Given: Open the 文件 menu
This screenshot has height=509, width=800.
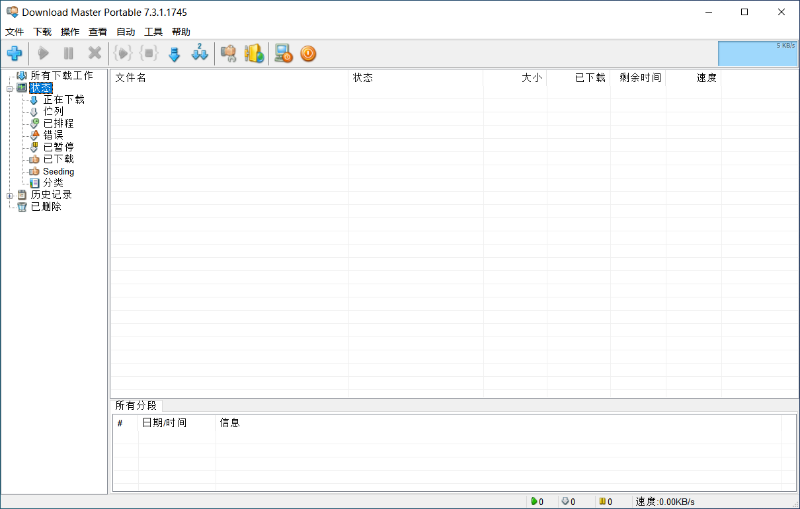Looking at the screenshot, I should tap(14, 32).
